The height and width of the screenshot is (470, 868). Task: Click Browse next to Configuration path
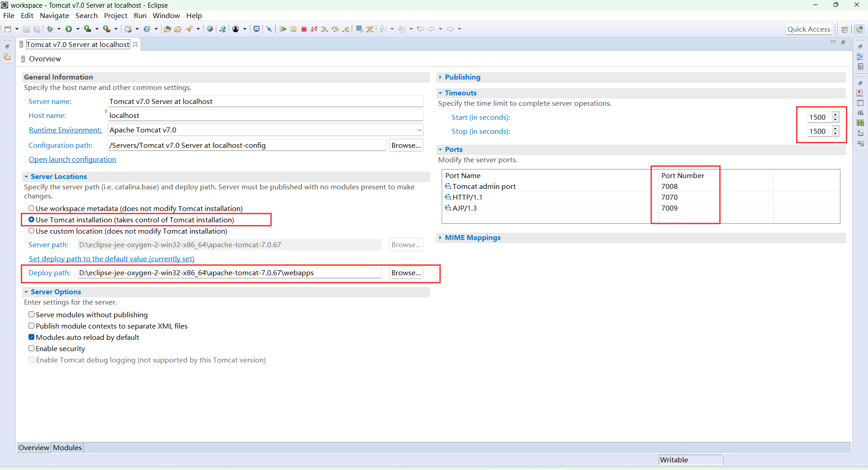click(406, 145)
